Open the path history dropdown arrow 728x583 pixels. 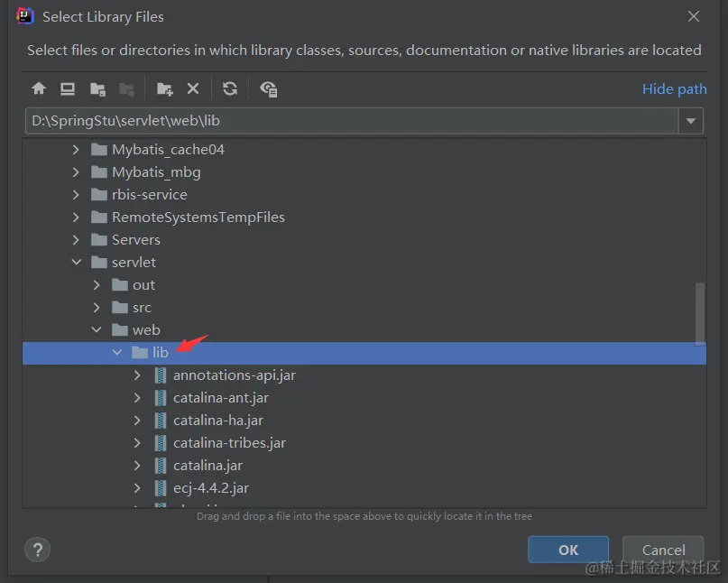691,121
